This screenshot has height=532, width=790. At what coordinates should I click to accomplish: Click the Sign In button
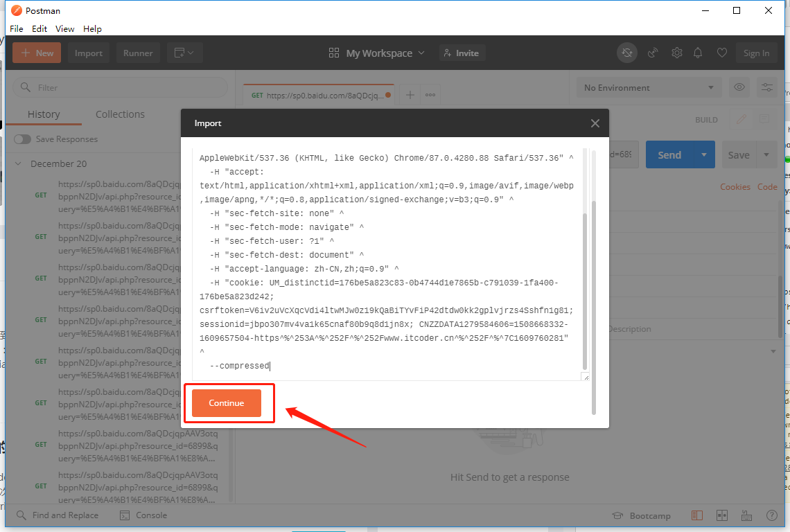(x=756, y=53)
